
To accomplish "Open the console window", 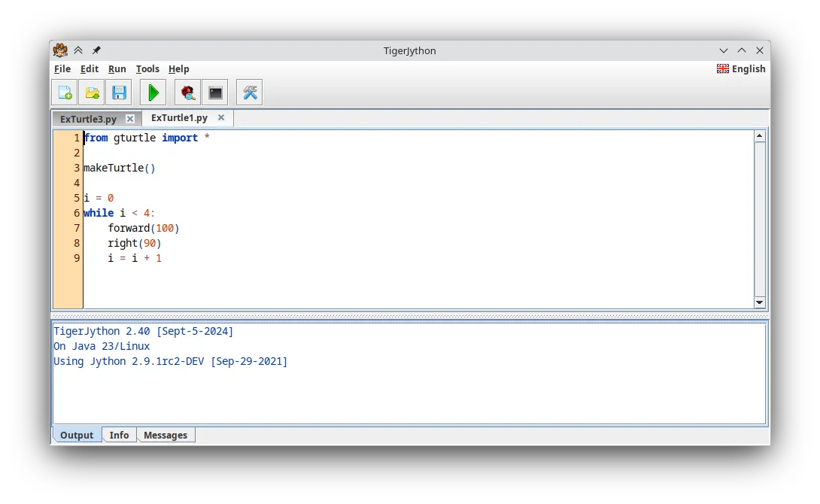I will pyautogui.click(x=215, y=92).
